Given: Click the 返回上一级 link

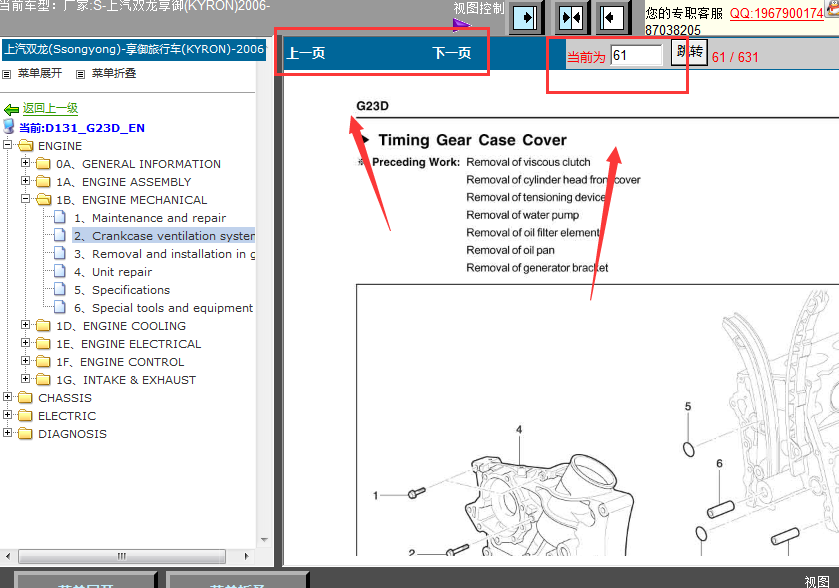Looking at the screenshot, I should point(50,108).
